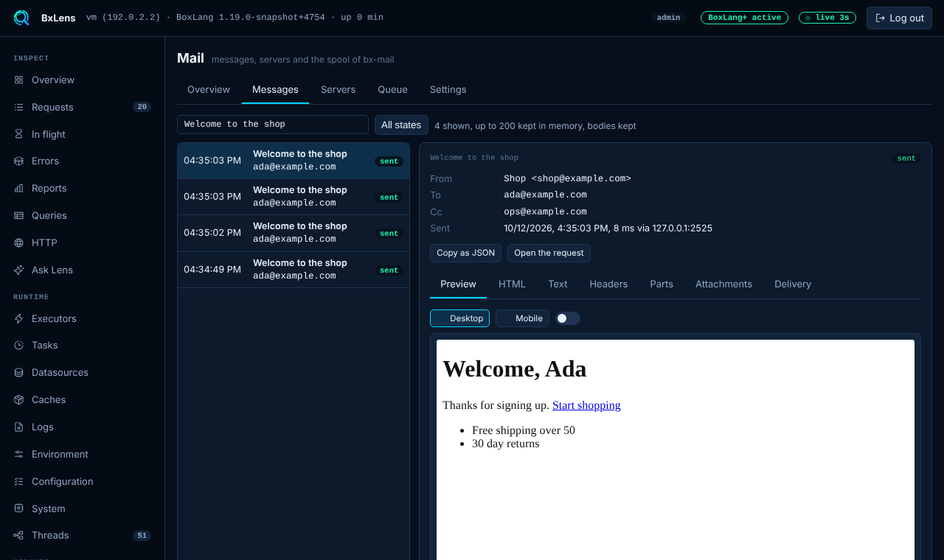Open the Attachments tab
This screenshot has height=560, width=944.
point(723,284)
